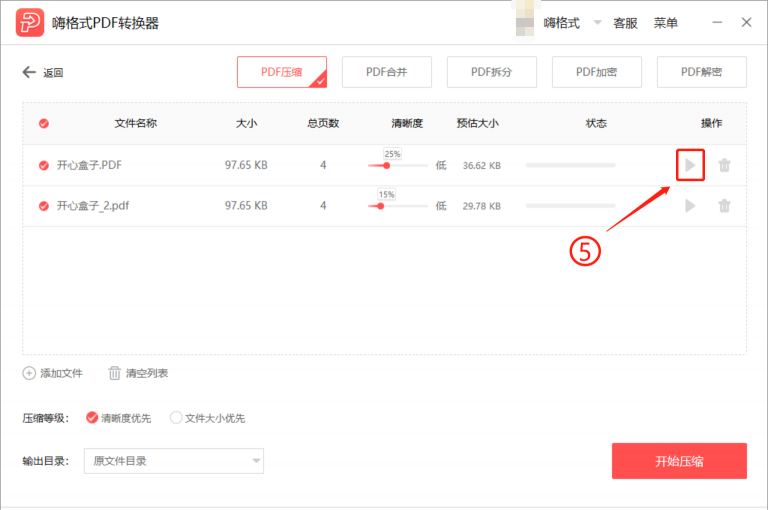The image size is (768, 510).
Task: Close the converter window
Action: 746,23
